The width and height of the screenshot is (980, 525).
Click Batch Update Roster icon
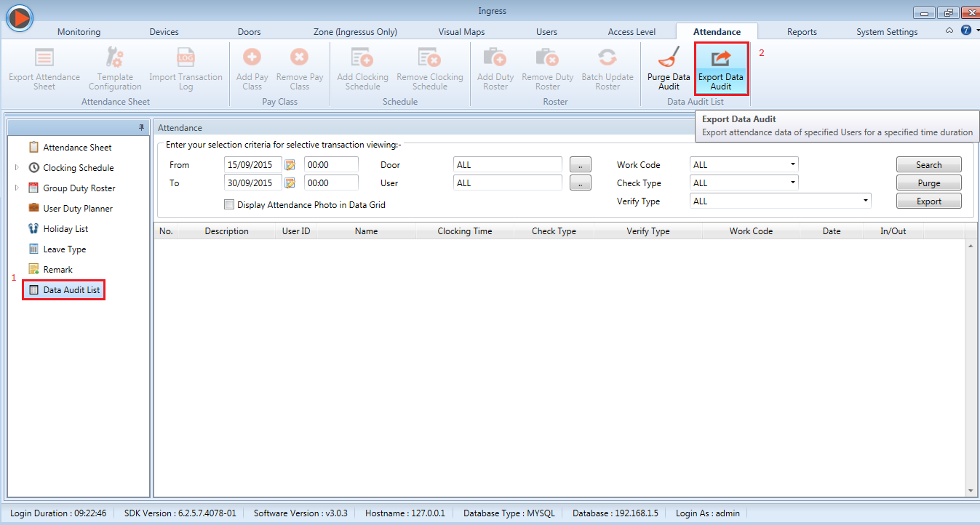(x=607, y=58)
